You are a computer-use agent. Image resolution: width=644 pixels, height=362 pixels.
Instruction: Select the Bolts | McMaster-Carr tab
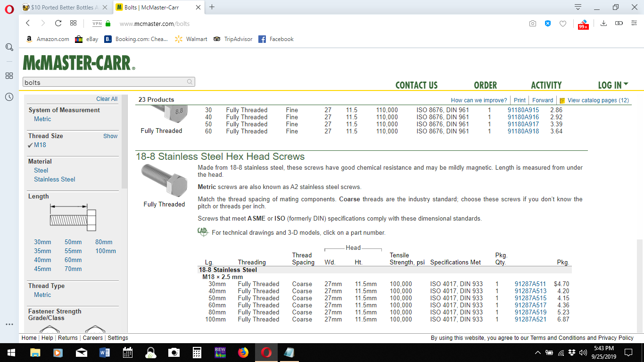click(x=158, y=7)
